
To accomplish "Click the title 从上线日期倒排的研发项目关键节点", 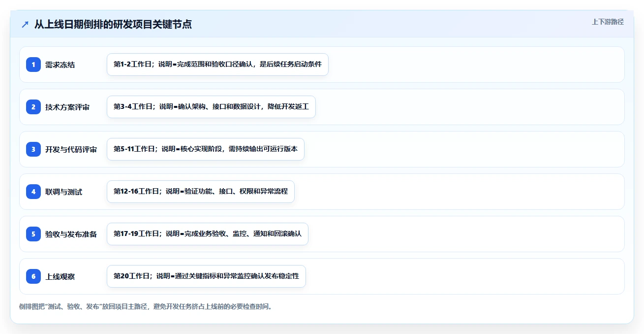I will coord(113,24).
